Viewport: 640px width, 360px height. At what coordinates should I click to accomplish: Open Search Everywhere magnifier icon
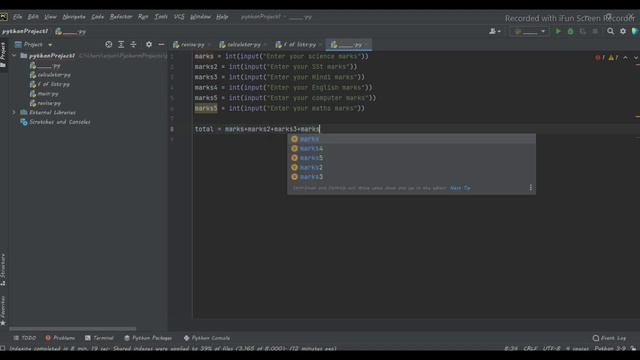pyautogui.click(x=610, y=31)
